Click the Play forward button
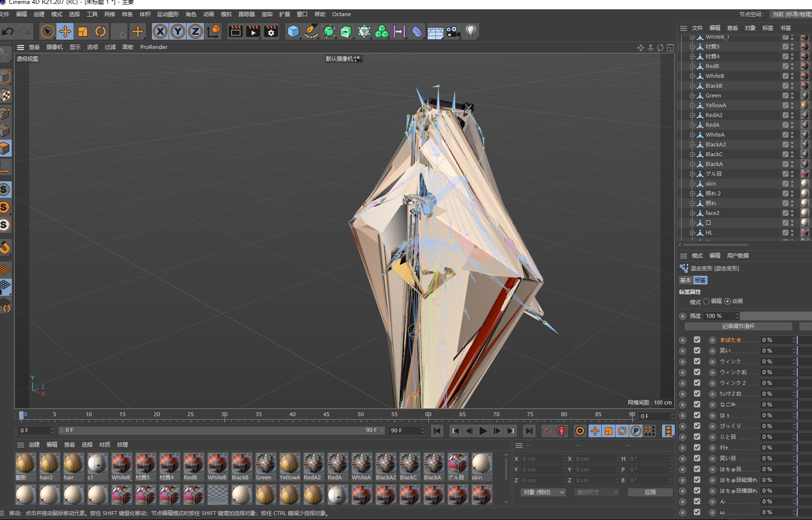 pos(483,431)
